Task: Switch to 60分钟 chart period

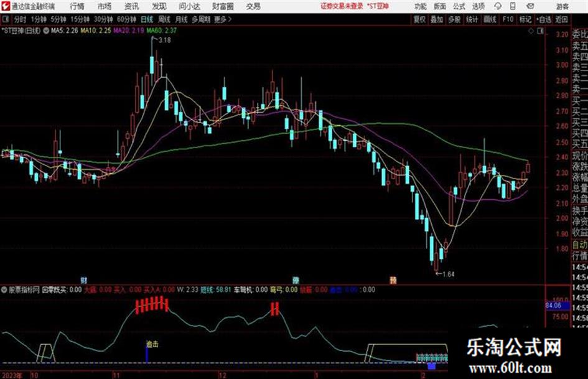Action: (126, 19)
